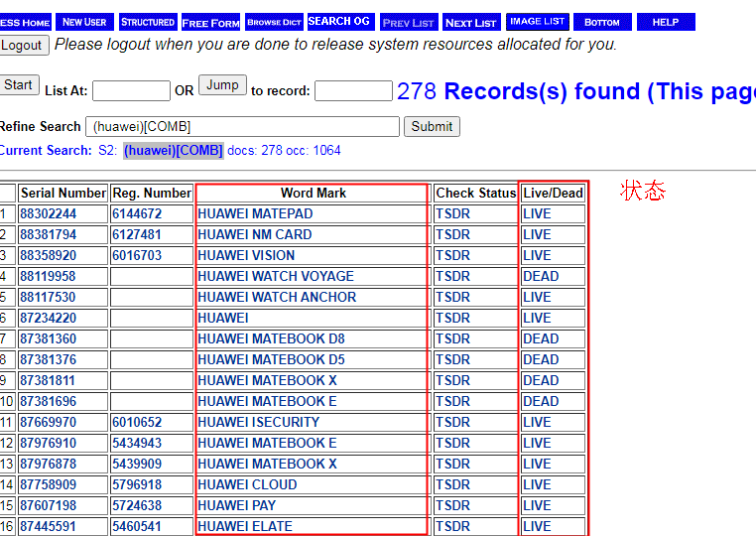Open HUAWEI CLOUD word mark

(x=247, y=484)
